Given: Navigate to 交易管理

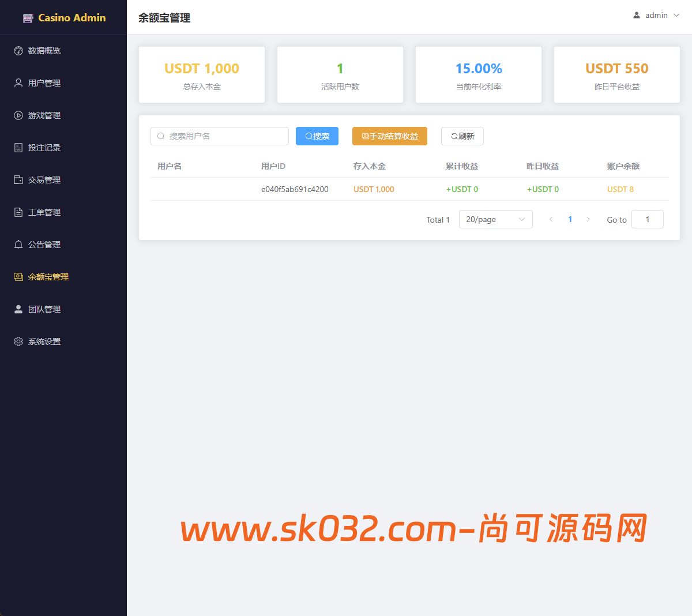Looking at the screenshot, I should point(63,180).
